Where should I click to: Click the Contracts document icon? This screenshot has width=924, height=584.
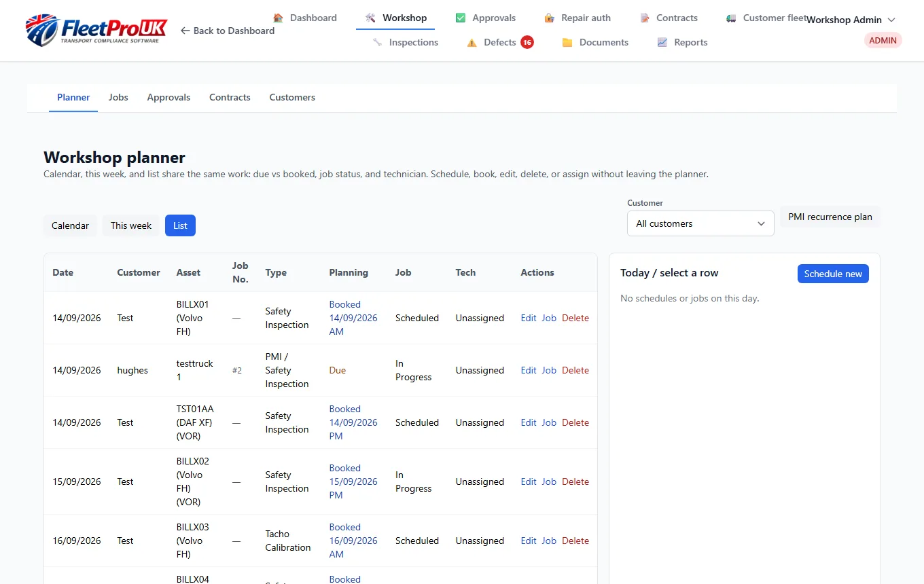click(644, 18)
